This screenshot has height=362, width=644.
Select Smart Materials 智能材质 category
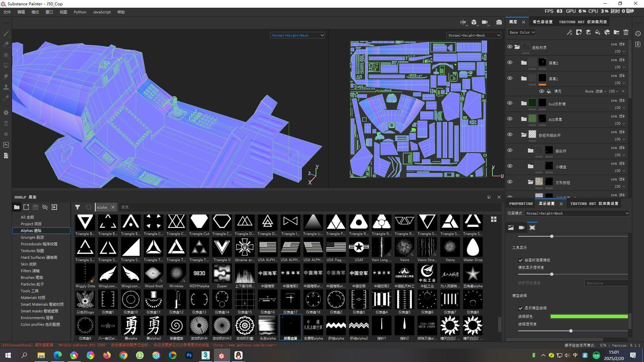click(x=42, y=304)
